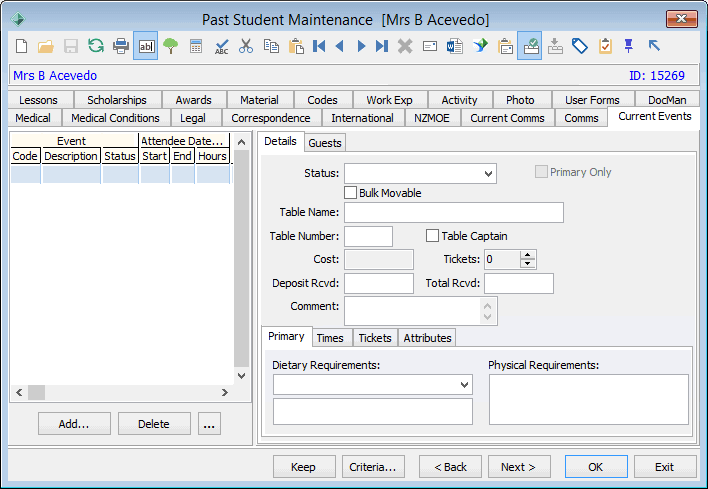Jump to last record icon
This screenshot has width=708, height=489.
[382, 46]
